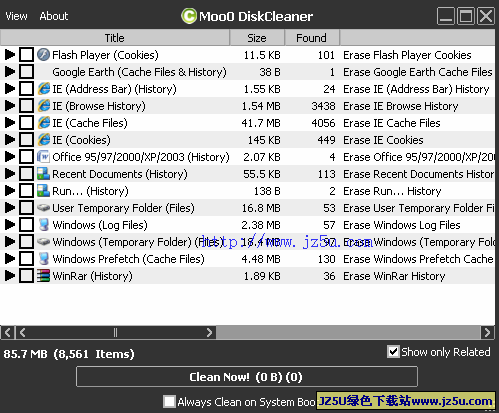Click the 3438 found count cell
Image resolution: width=499 pixels, height=413 pixels.
pyautogui.click(x=323, y=106)
